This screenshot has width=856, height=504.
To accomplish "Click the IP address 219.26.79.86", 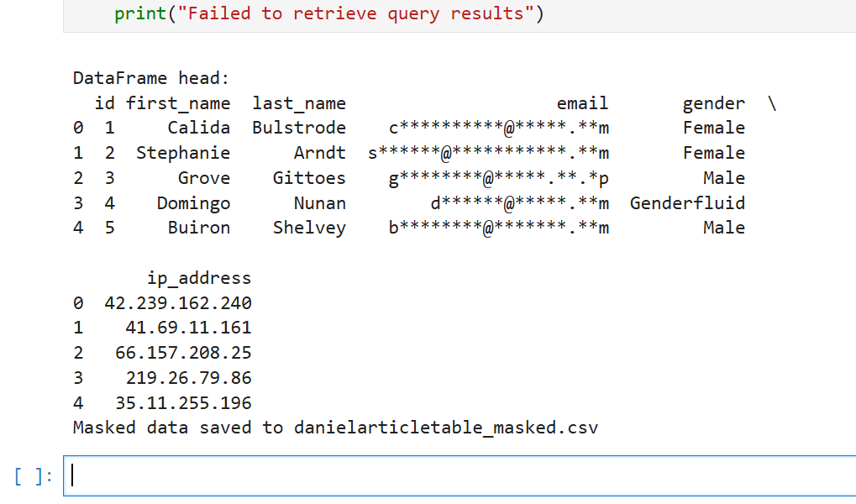I will coord(188,378).
